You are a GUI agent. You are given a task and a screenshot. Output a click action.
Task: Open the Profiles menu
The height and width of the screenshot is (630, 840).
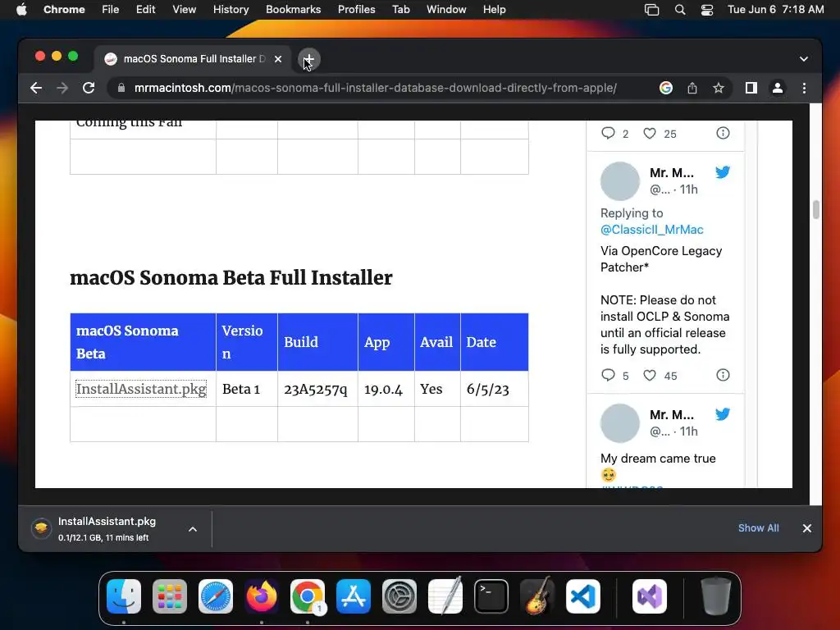tap(356, 10)
